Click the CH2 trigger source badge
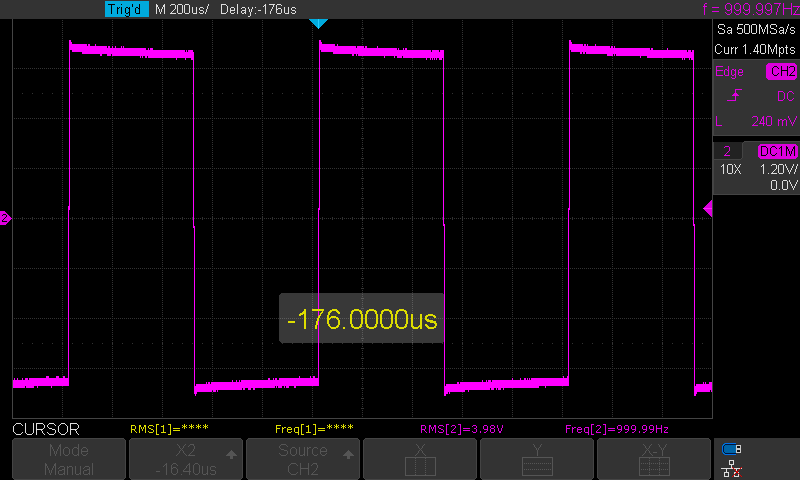 tap(782, 71)
